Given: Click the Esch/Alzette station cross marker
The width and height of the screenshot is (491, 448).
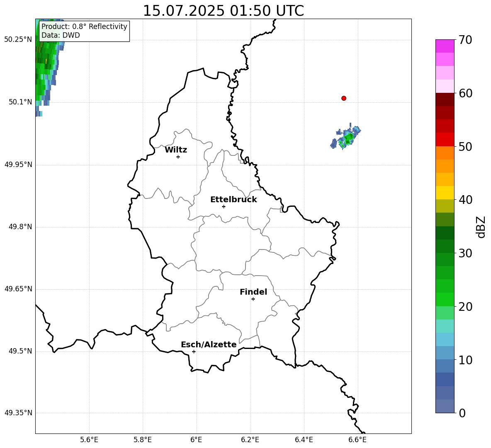Looking at the screenshot, I should (x=194, y=351).
